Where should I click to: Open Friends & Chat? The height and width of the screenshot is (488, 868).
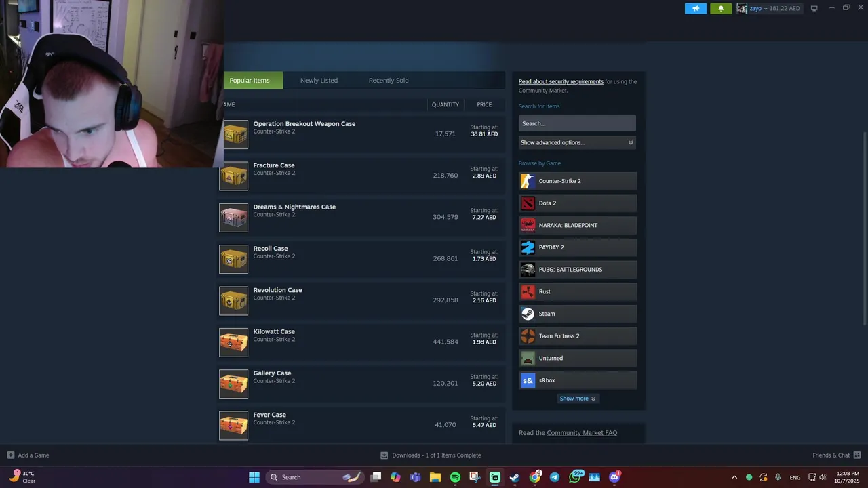point(836,455)
